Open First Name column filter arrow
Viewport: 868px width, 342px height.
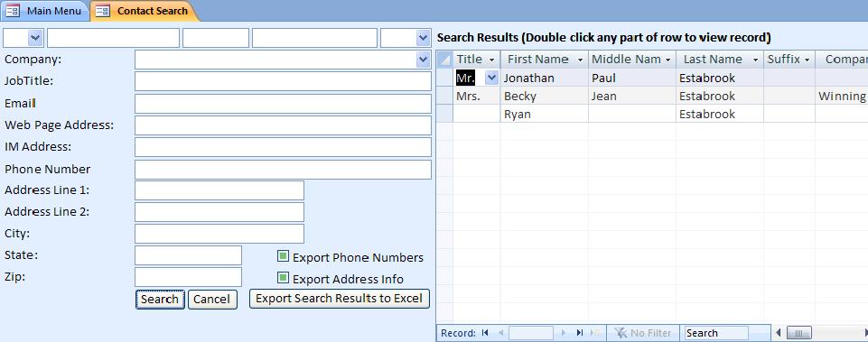(x=580, y=60)
